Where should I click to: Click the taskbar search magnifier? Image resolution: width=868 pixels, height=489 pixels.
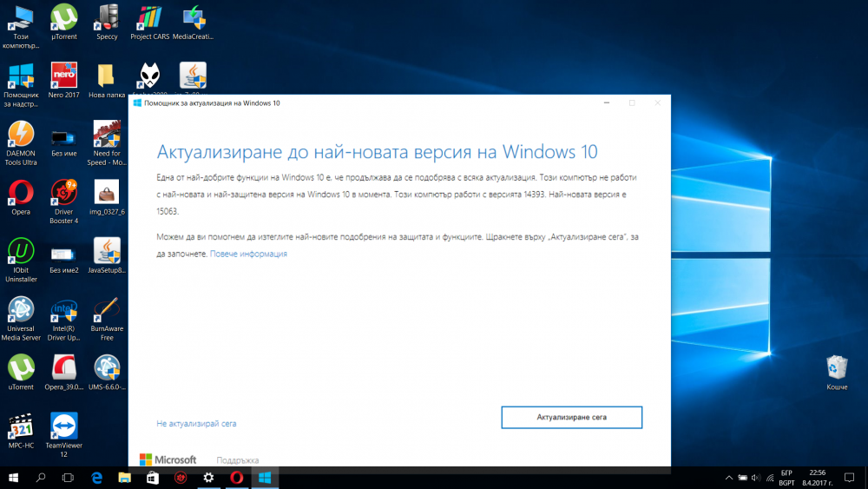[x=41, y=478]
